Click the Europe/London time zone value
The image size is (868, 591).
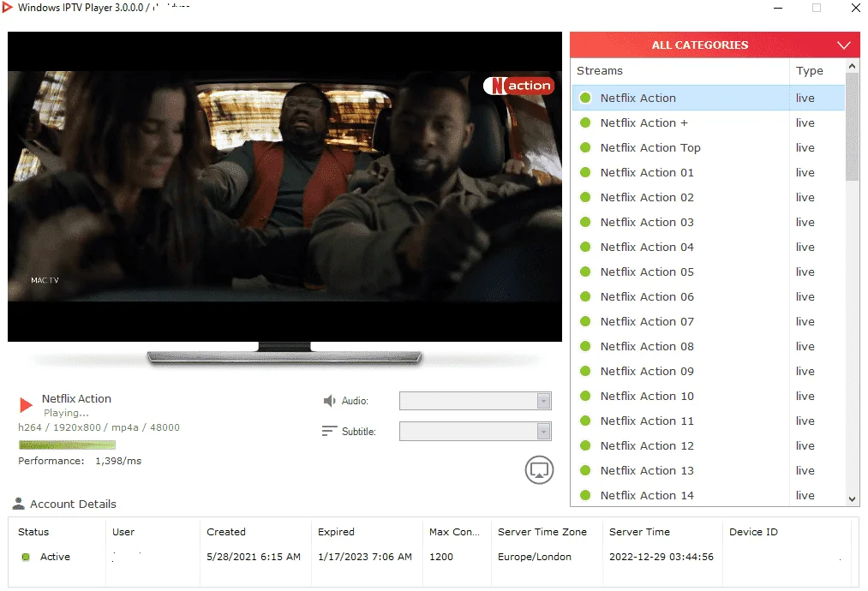pyautogui.click(x=534, y=557)
